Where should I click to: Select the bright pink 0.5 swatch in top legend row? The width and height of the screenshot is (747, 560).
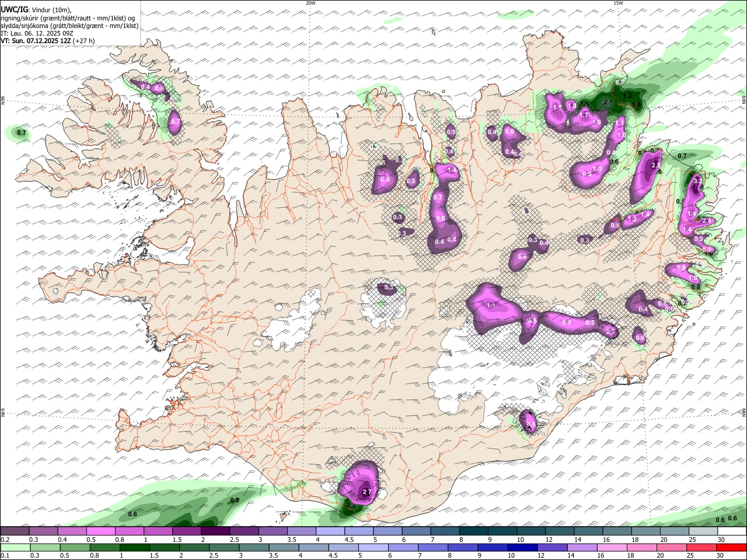[x=100, y=531]
